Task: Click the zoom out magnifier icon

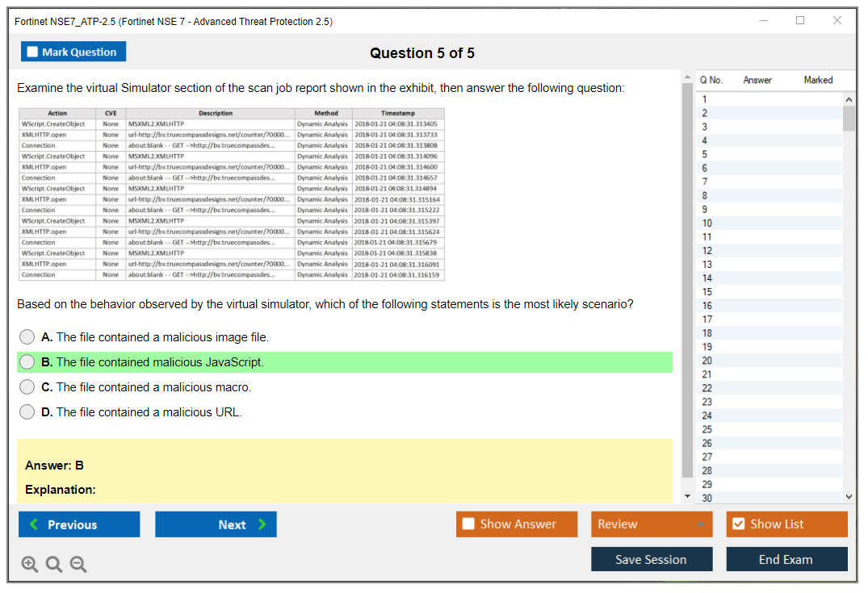Action: (78, 565)
